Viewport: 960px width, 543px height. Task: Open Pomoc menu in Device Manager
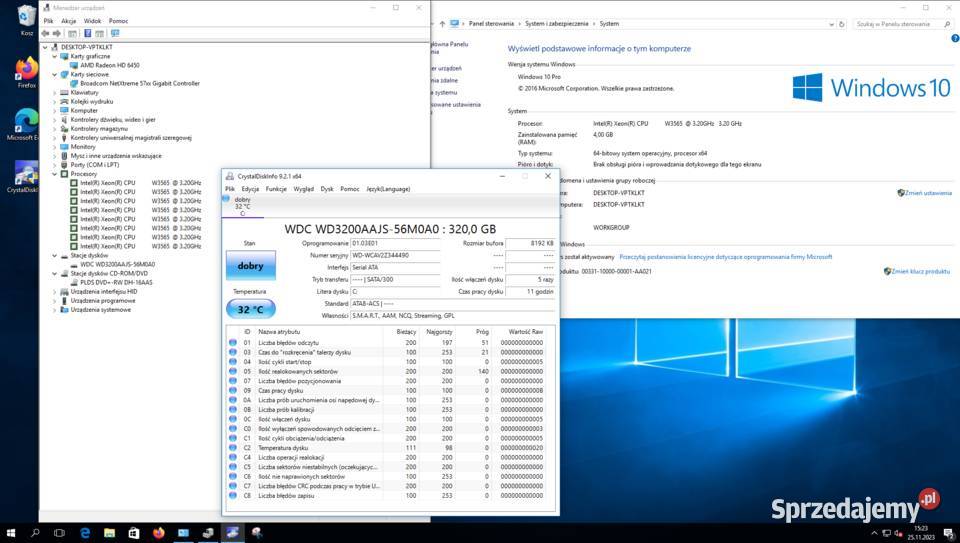118,21
